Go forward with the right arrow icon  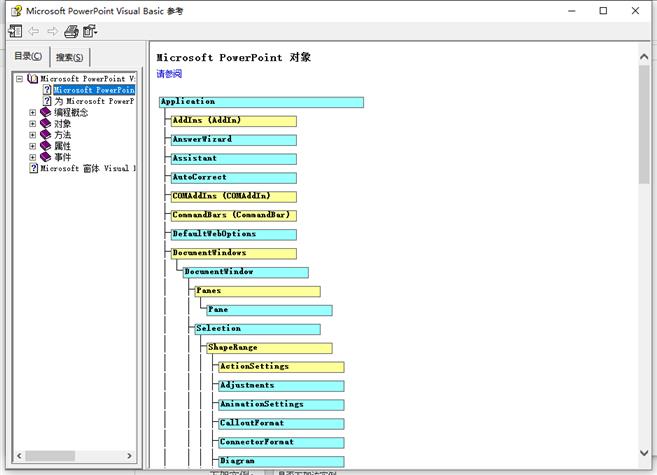point(53,31)
